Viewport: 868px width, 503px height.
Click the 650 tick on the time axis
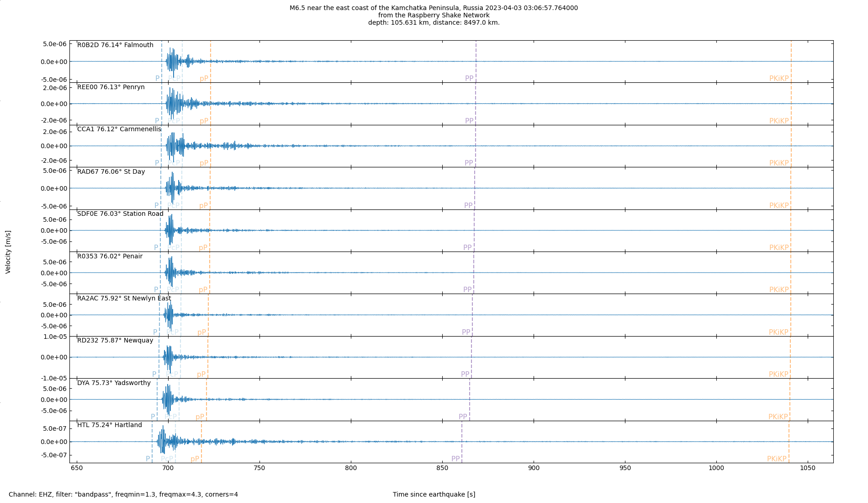77,468
